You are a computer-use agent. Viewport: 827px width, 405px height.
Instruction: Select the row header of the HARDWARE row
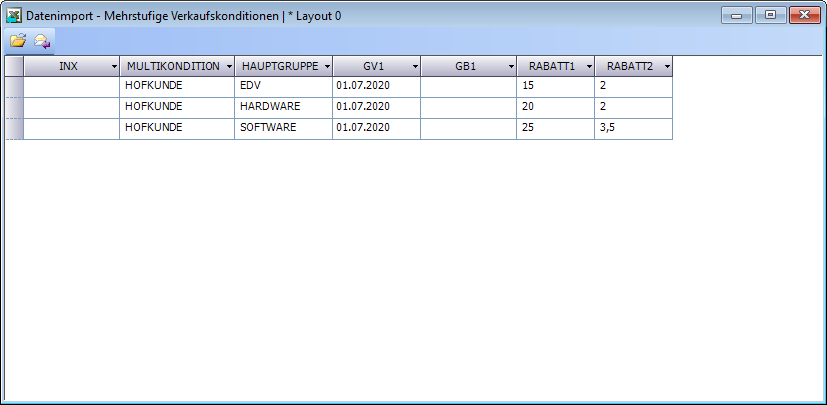click(x=14, y=108)
